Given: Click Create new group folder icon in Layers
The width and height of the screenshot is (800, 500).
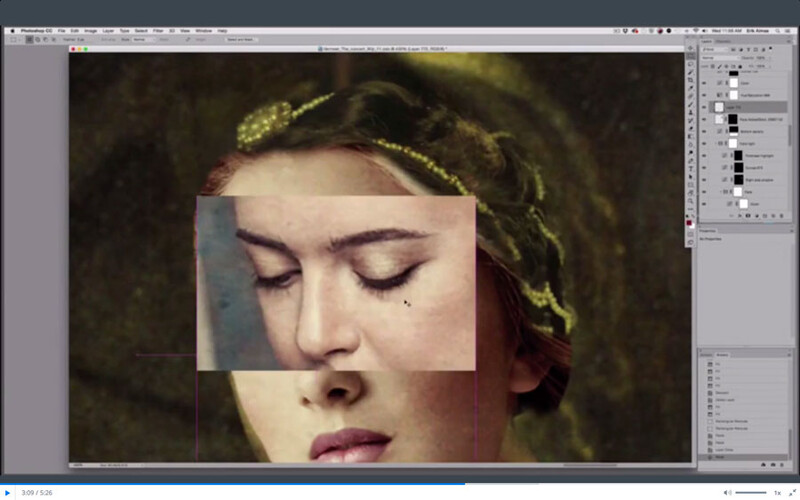Looking at the screenshot, I should pyautogui.click(x=765, y=216).
